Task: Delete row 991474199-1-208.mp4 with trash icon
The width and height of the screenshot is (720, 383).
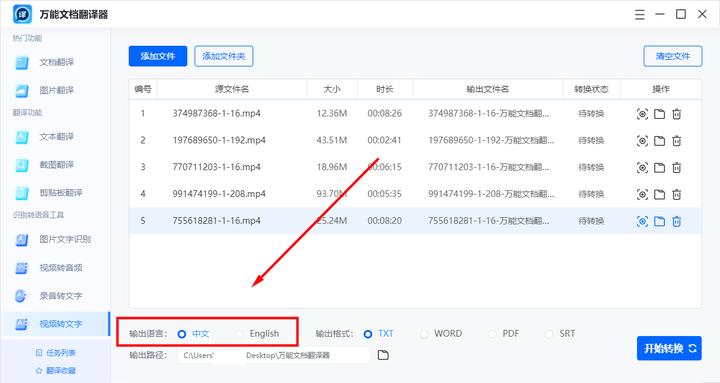Action: 676,194
